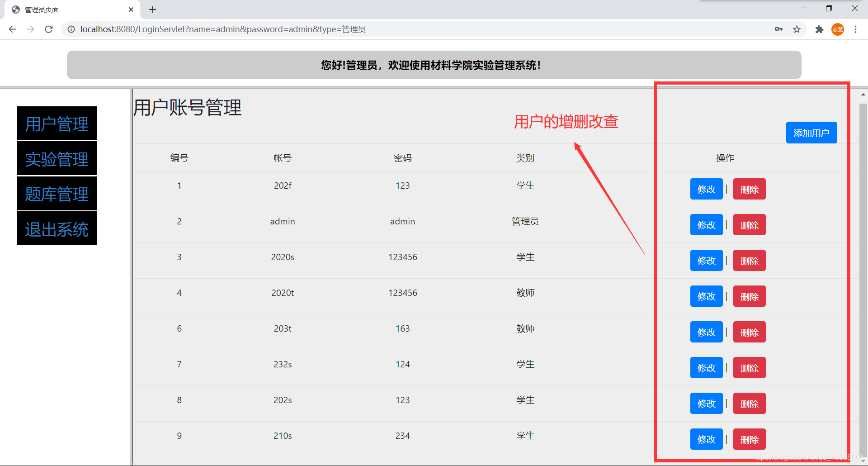Click 修改 in the row numbered 2

coord(706,225)
